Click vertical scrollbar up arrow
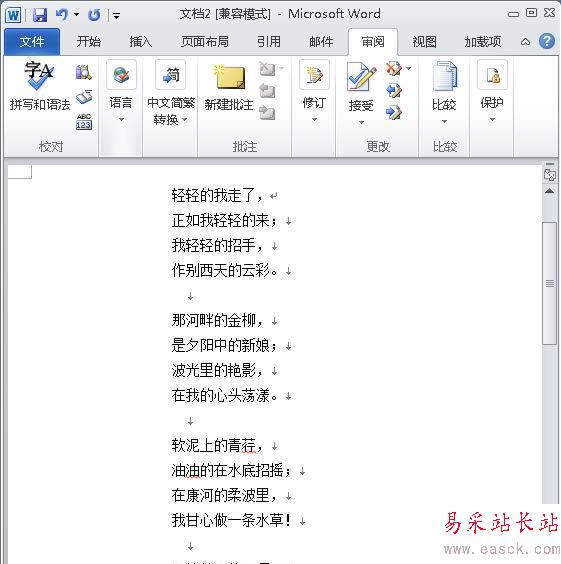This screenshot has width=561, height=564. click(x=549, y=191)
